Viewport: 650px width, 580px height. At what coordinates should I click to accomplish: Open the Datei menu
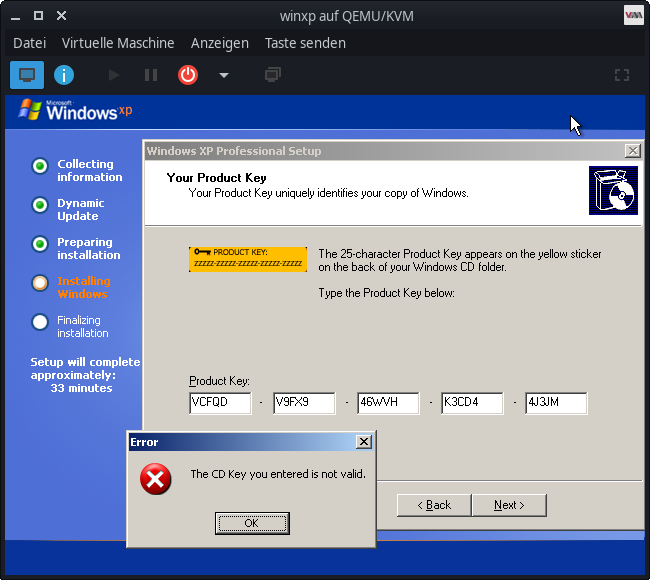tap(30, 43)
